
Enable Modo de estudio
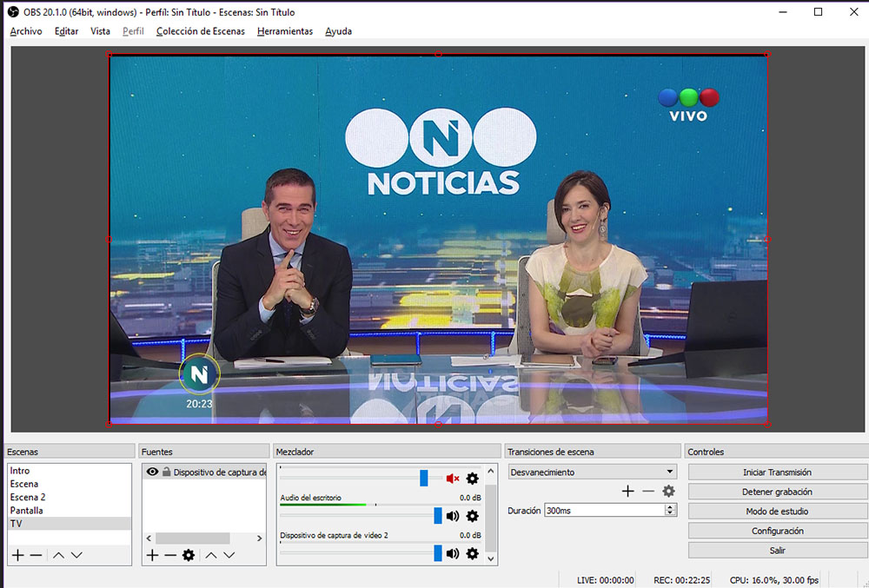777,512
